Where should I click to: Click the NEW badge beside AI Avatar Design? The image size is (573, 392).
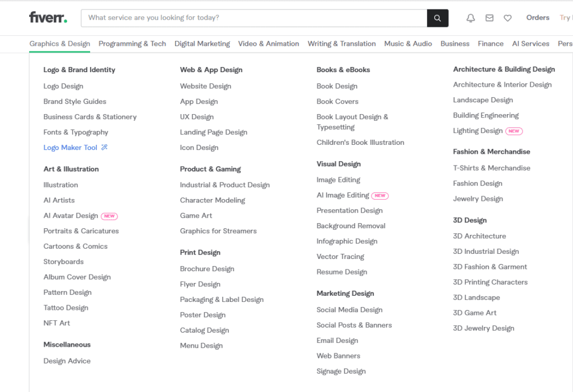pos(110,216)
